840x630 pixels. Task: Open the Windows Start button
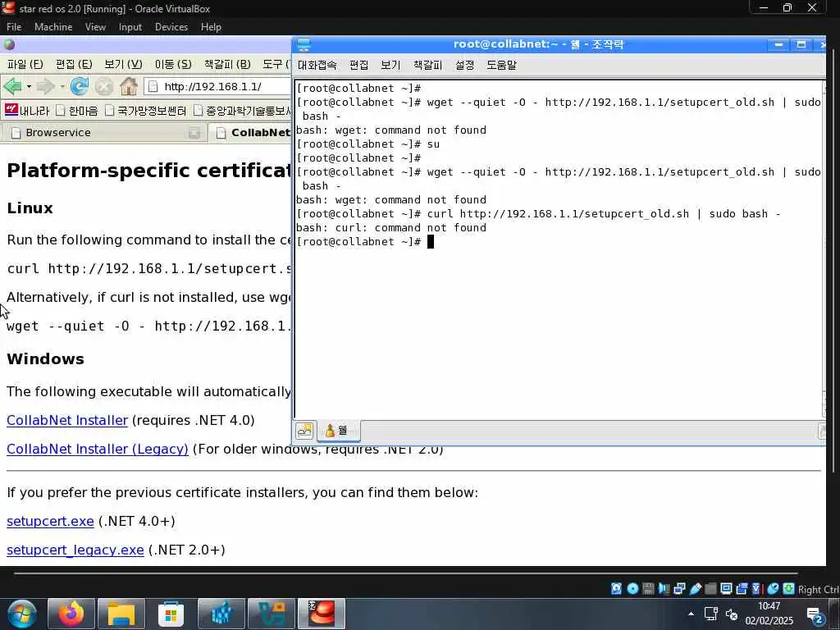(x=22, y=614)
